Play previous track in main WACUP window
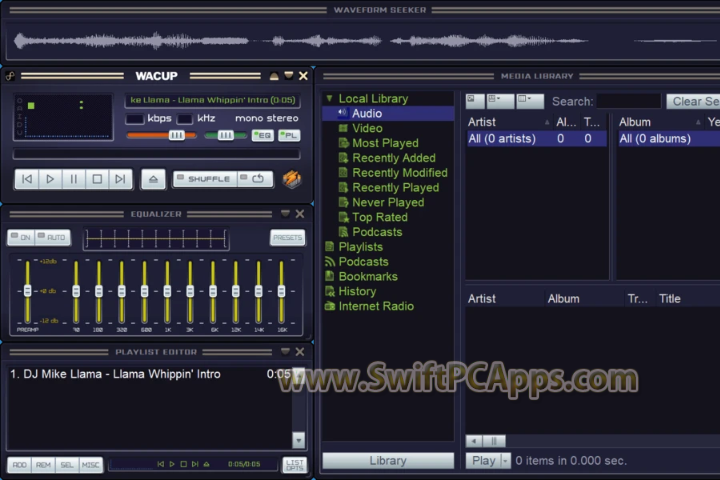Screen dimensions: 720x480 point(27,179)
